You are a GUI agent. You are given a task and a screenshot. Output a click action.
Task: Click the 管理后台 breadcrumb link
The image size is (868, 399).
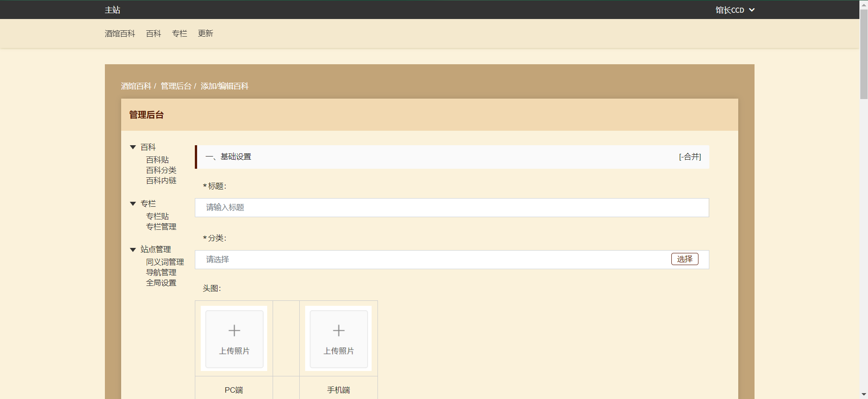pos(176,86)
